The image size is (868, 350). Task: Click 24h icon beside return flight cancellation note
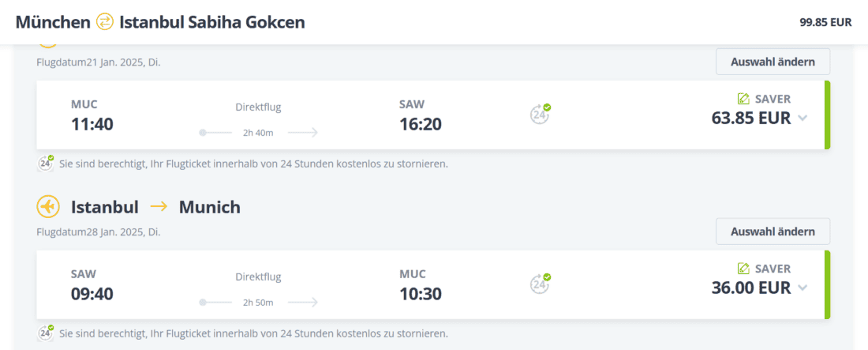pos(46,333)
